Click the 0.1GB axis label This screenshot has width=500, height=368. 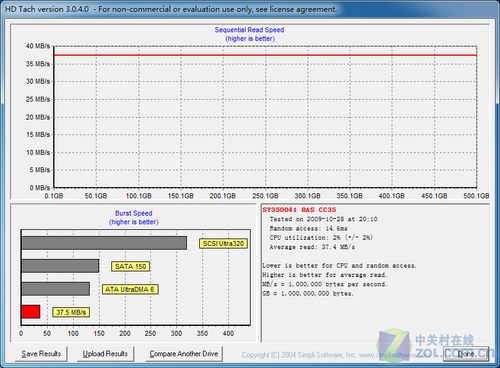(x=54, y=196)
